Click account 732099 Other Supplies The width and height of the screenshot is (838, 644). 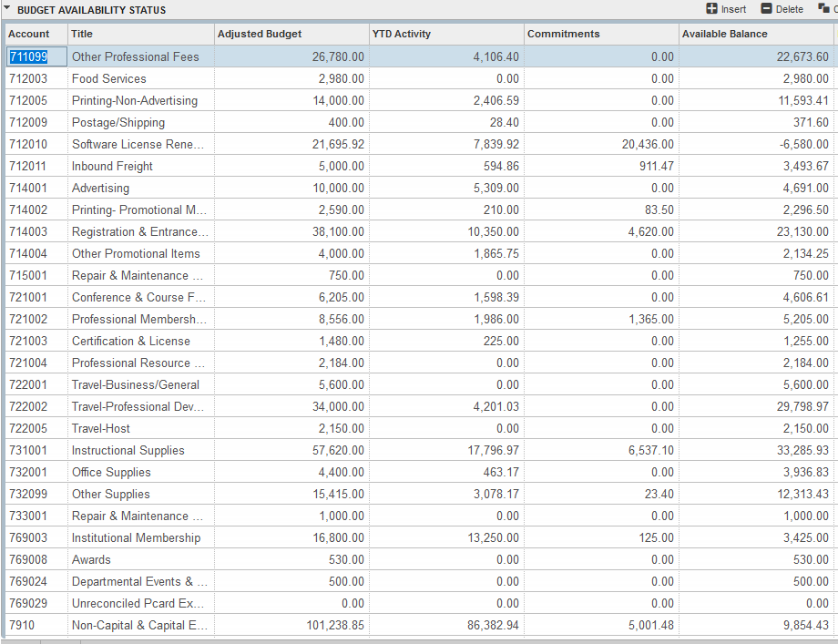click(28, 495)
